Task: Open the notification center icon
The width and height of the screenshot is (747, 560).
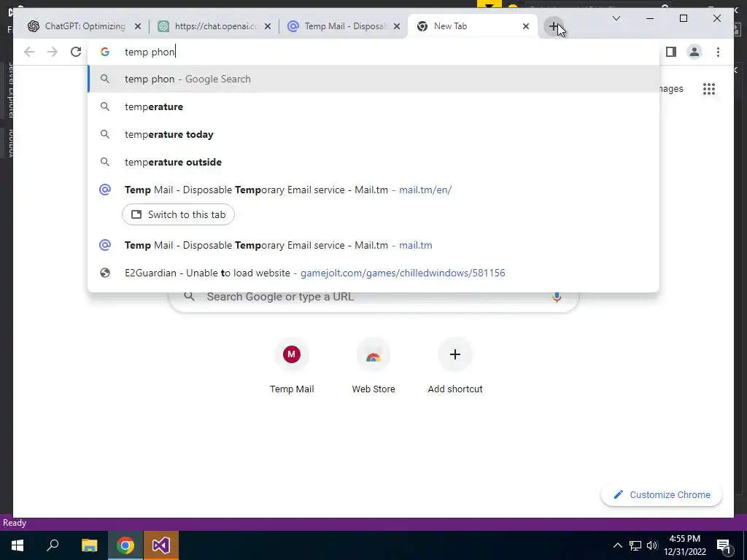Action: coord(724,545)
